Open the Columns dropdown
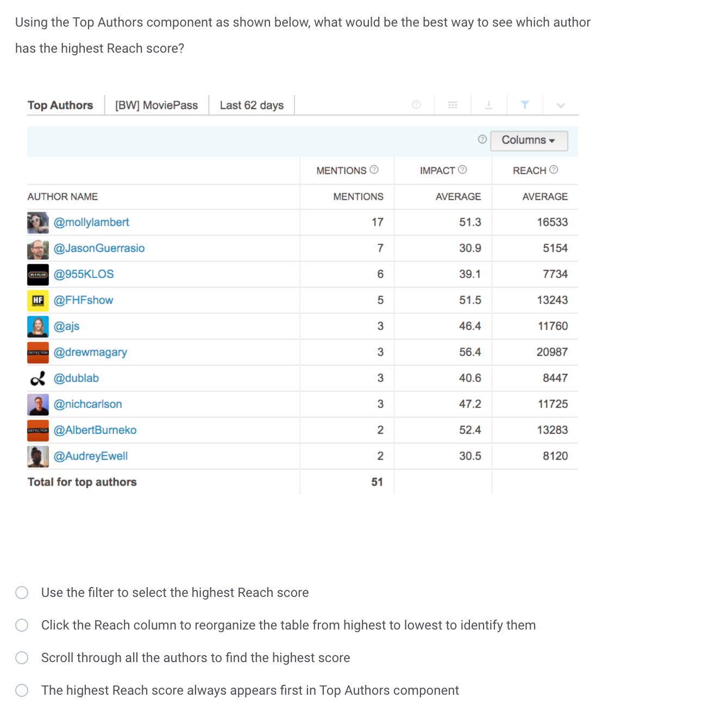The width and height of the screenshot is (728, 705). 529,141
